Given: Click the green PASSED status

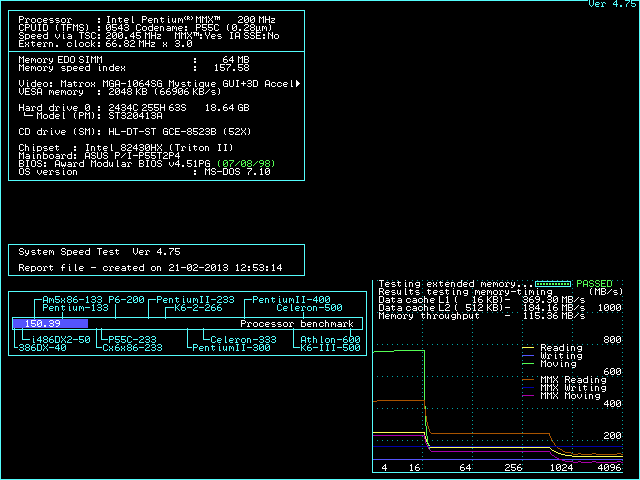Looking at the screenshot, I should [594, 284].
